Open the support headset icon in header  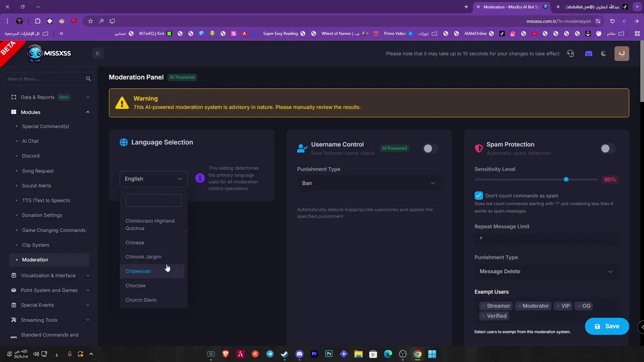pyautogui.click(x=570, y=53)
